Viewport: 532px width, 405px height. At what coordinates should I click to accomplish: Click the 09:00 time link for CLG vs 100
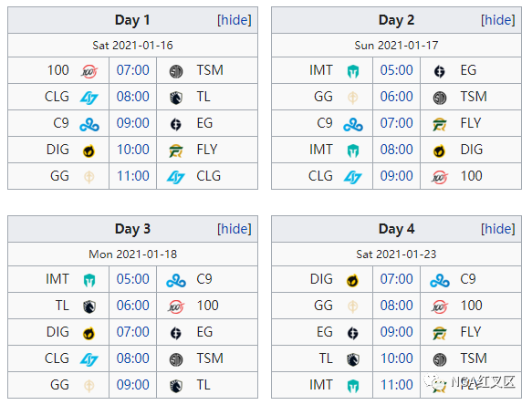point(396,176)
